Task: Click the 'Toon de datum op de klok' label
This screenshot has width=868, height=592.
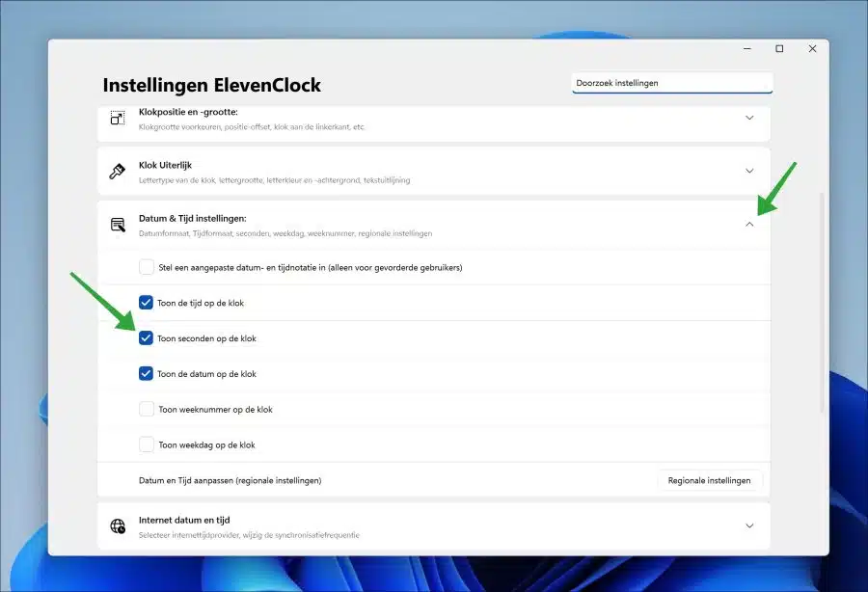Action: coord(206,374)
